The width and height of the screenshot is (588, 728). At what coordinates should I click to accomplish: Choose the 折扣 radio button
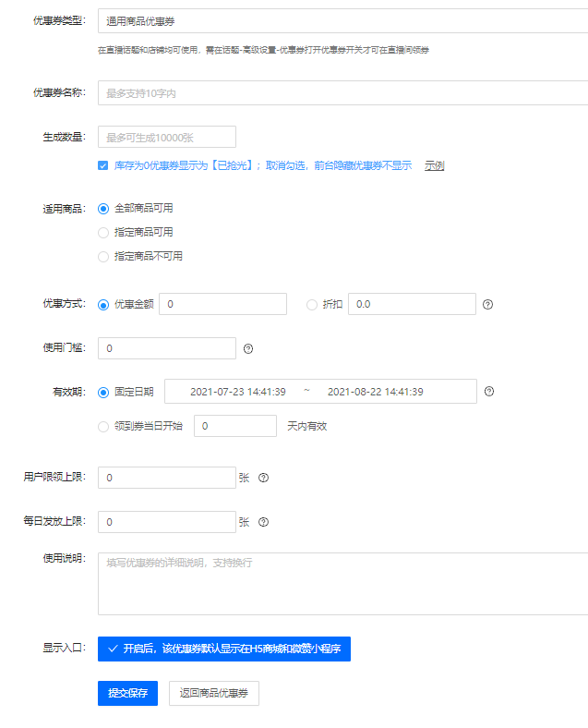[312, 305]
